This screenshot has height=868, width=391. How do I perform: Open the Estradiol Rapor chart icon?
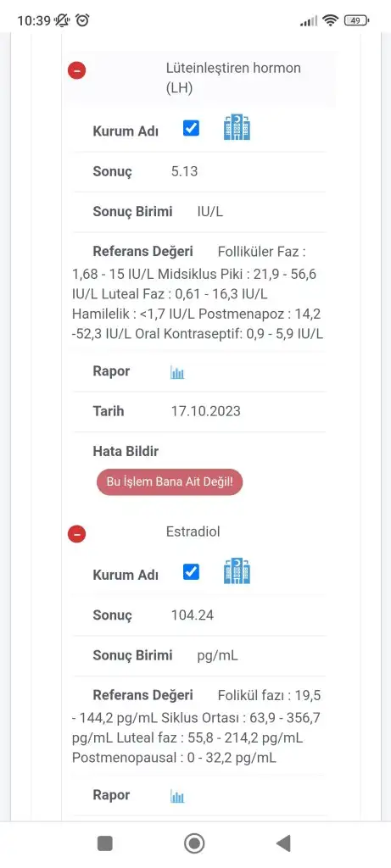coord(177,797)
